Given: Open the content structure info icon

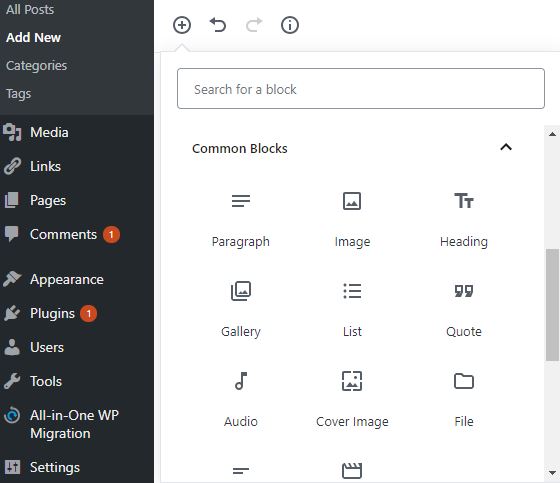Looking at the screenshot, I should click(x=290, y=25).
